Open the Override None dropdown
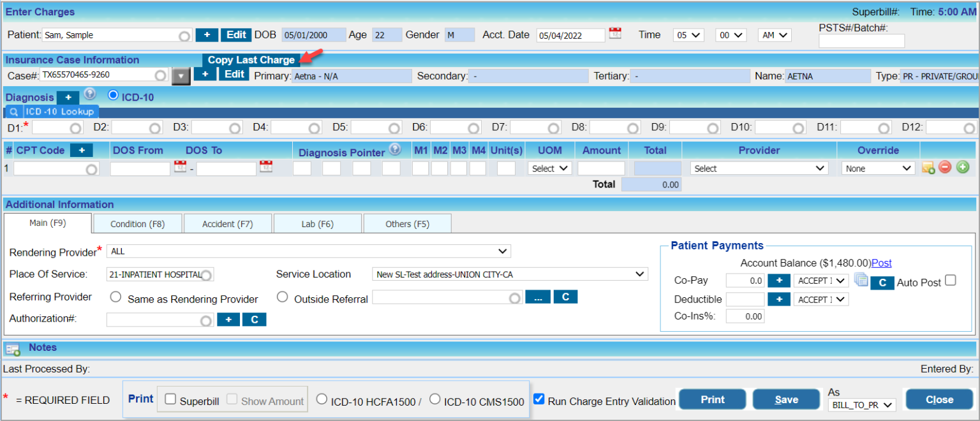The image size is (980, 421). pyautogui.click(x=878, y=168)
